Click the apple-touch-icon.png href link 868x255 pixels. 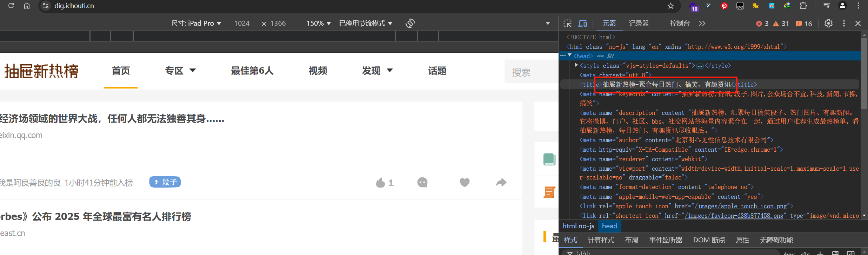[x=740, y=206]
